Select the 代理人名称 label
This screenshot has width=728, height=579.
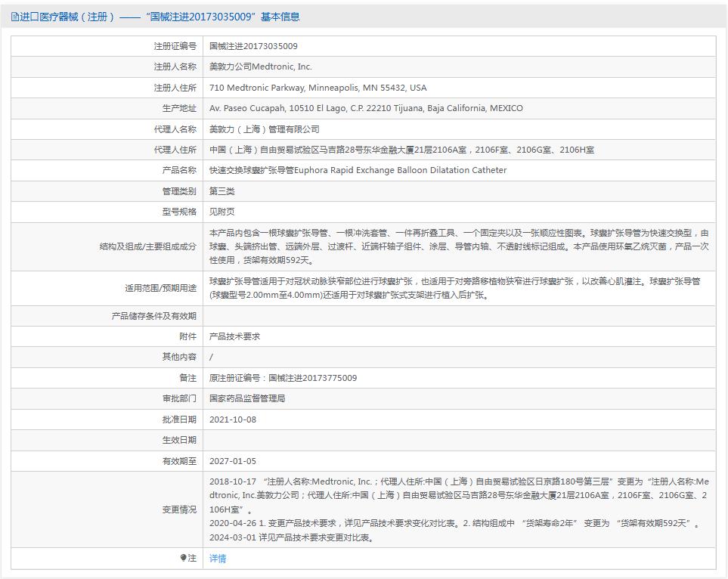click(175, 129)
